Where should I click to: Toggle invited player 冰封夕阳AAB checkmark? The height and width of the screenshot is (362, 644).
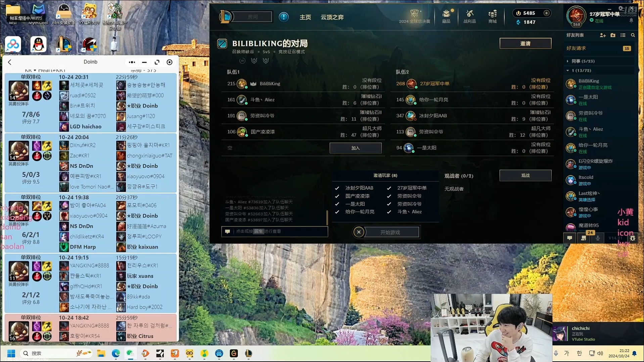coord(337,188)
